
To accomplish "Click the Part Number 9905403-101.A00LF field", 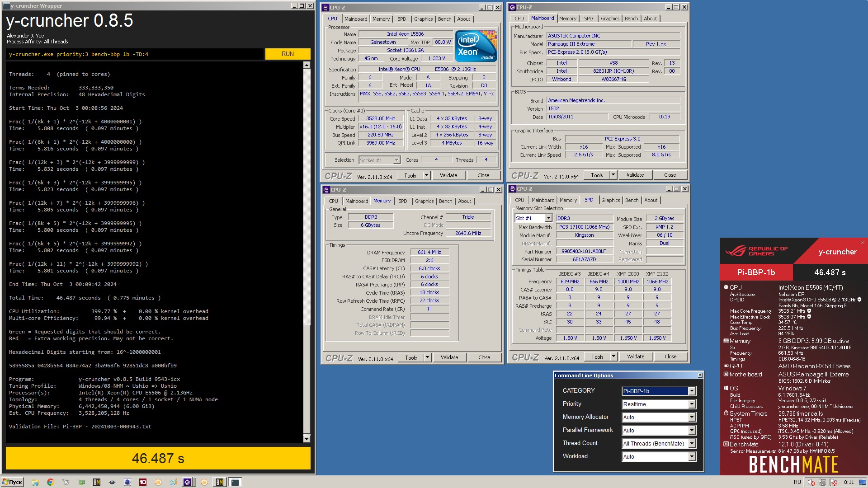I will [x=584, y=251].
